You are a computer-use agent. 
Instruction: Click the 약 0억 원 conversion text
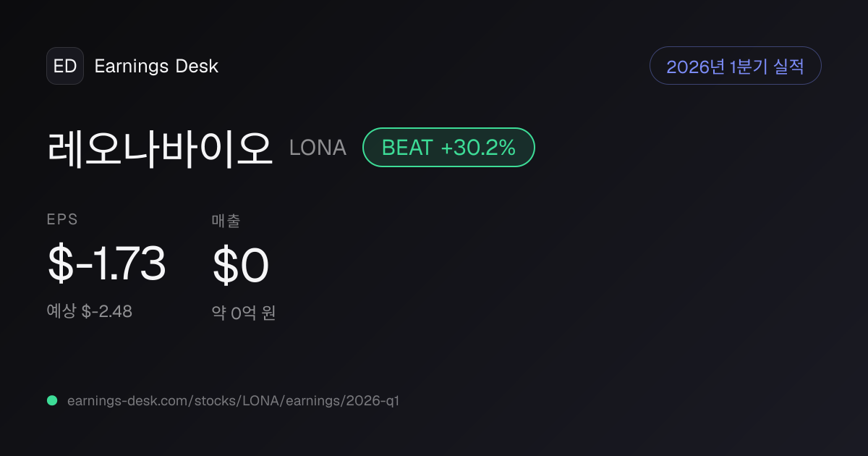click(x=244, y=313)
